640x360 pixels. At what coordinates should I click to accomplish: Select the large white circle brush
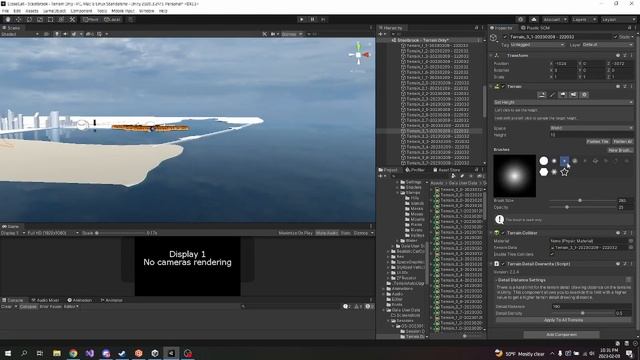click(544, 161)
